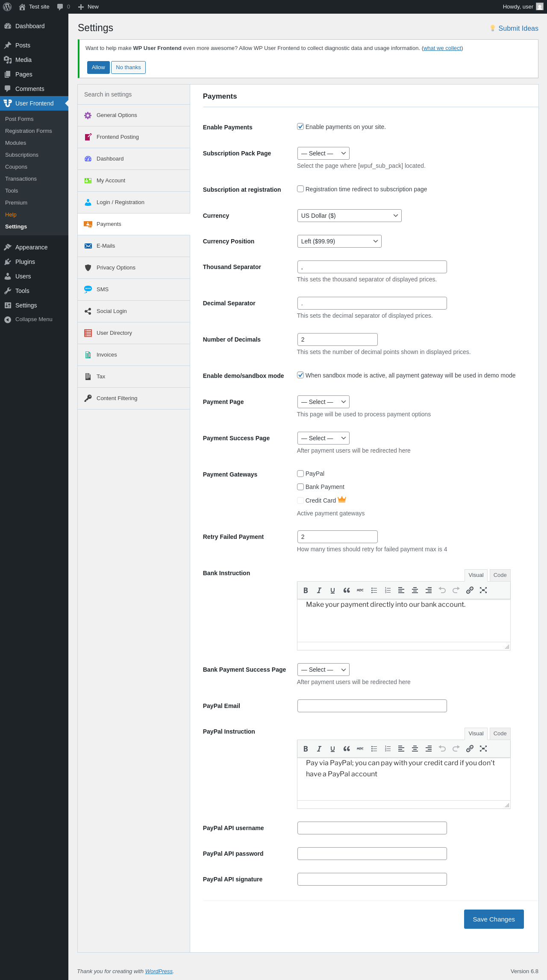547x980 pixels.
Task: Click blockquote icon in Bank Instruction editor
Action: click(347, 590)
